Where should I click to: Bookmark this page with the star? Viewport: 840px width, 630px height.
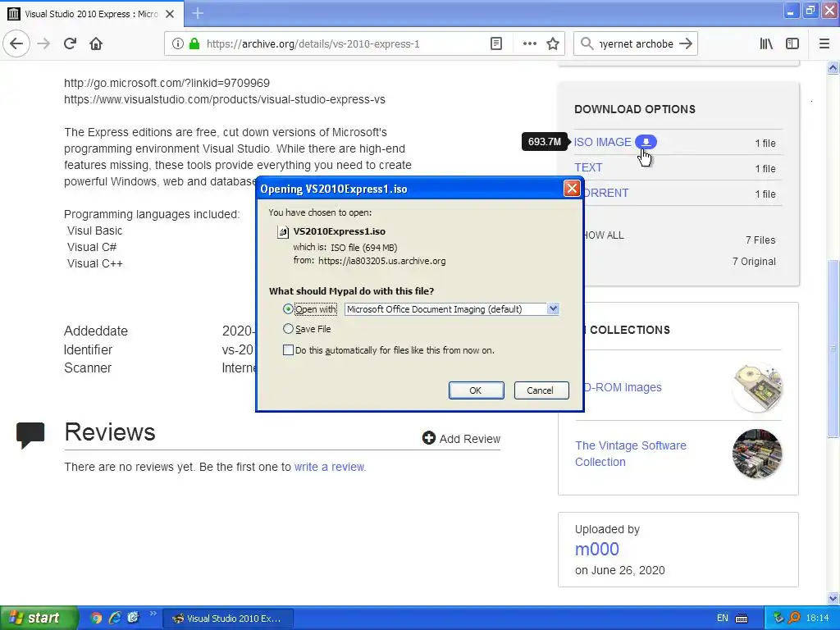pos(553,43)
